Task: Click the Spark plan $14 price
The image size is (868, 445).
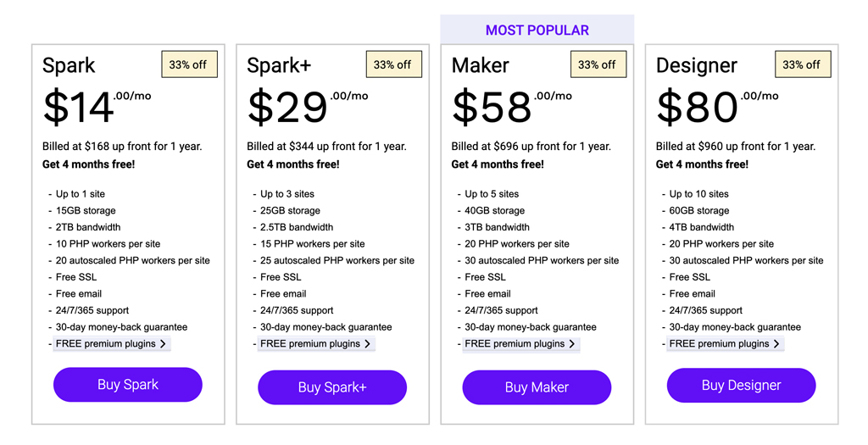Action: (x=79, y=108)
